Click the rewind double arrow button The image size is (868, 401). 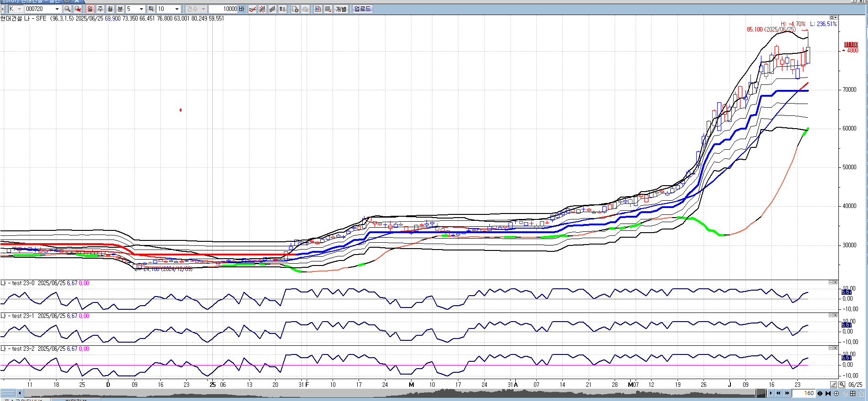click(x=779, y=393)
